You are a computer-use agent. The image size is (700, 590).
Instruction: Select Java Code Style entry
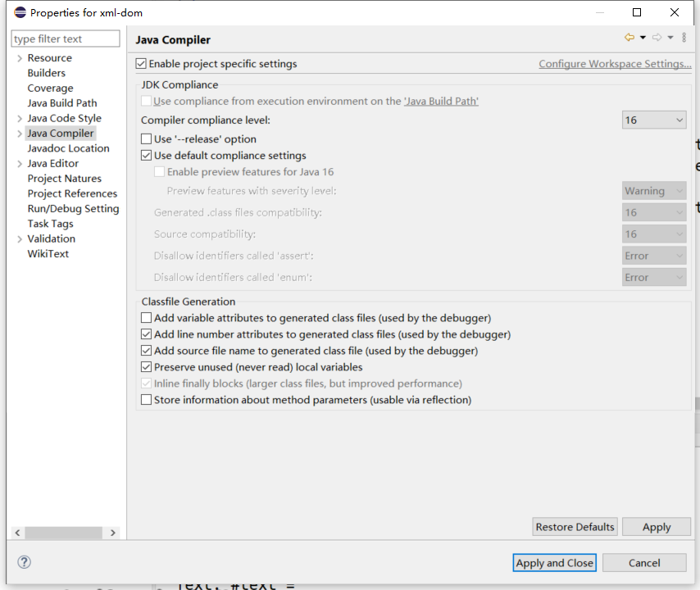coord(64,118)
